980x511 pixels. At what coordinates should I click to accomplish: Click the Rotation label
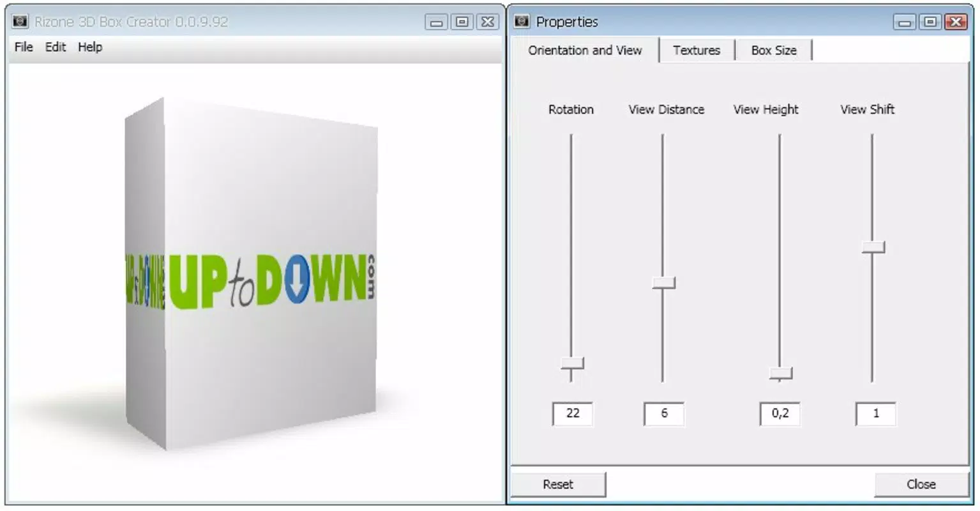(x=571, y=109)
